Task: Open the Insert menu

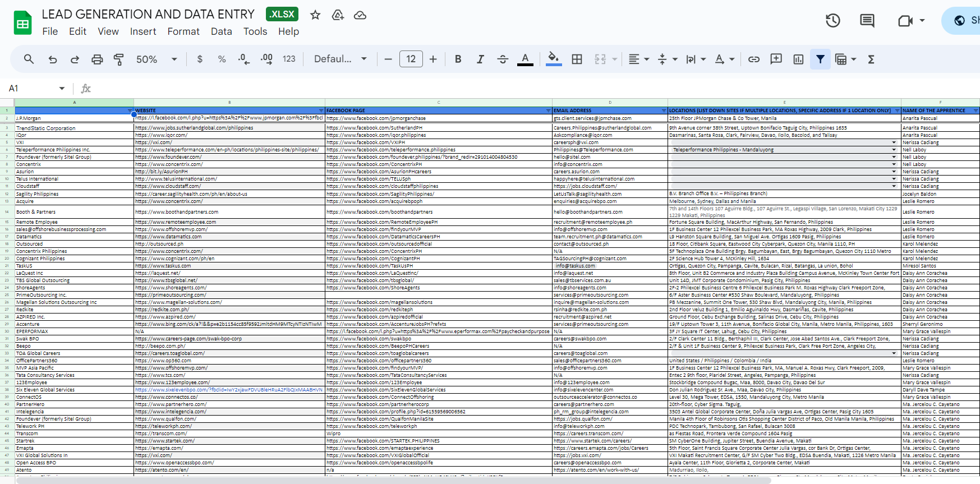Action: [x=143, y=31]
